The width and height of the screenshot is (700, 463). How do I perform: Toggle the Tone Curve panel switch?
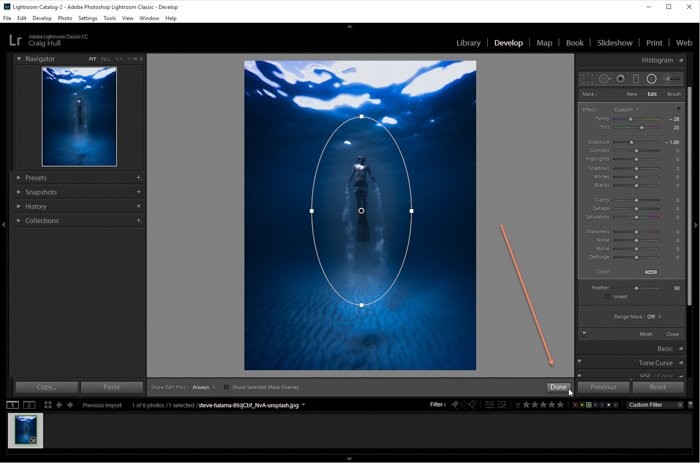579,361
